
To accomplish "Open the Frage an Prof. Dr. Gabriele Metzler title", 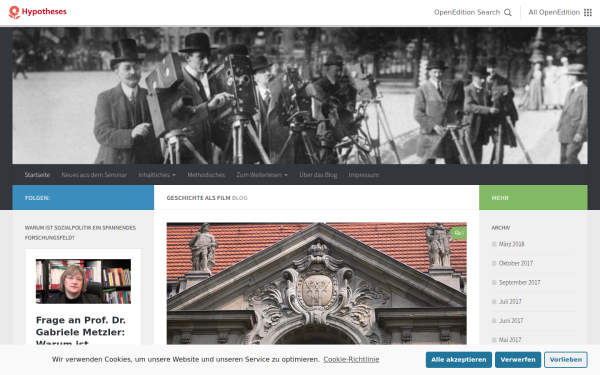I will coord(81,329).
